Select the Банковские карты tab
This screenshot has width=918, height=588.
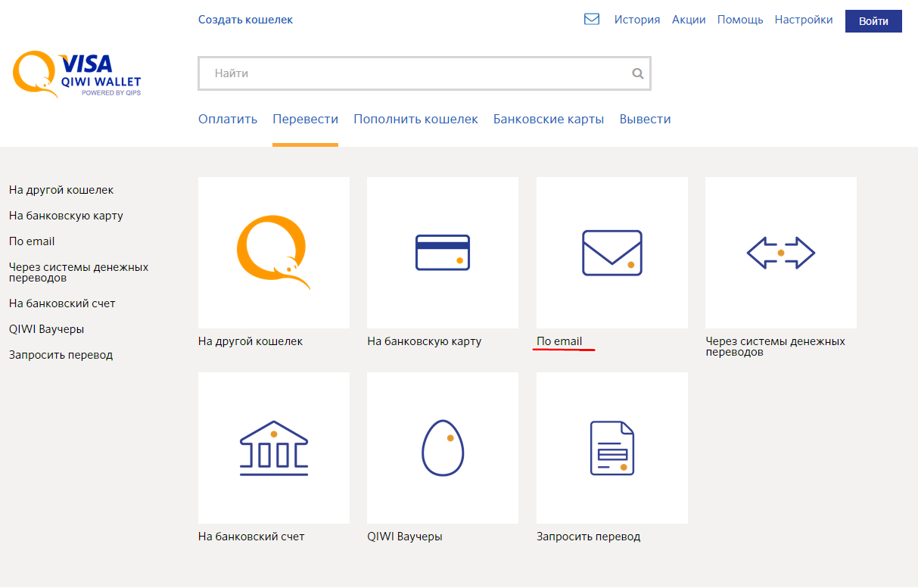tap(549, 120)
